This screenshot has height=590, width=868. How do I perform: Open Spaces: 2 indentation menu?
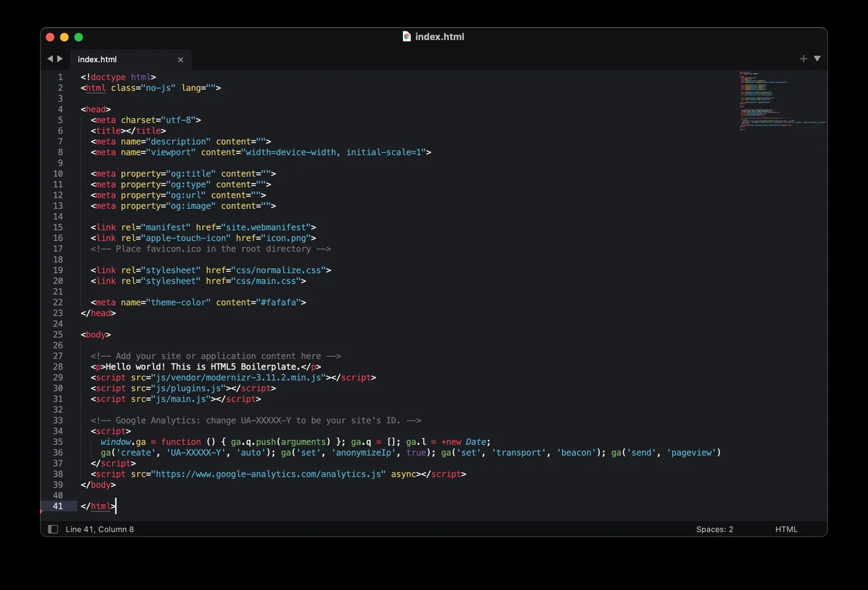[715, 529]
